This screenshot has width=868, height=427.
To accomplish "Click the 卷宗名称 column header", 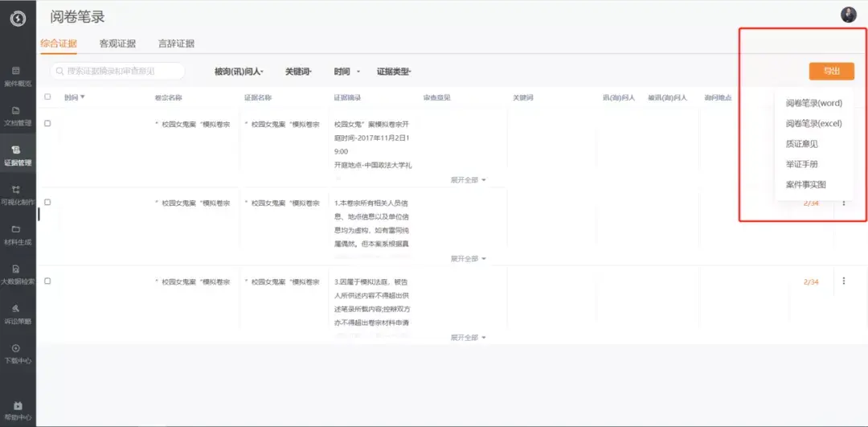I will pyautogui.click(x=168, y=97).
